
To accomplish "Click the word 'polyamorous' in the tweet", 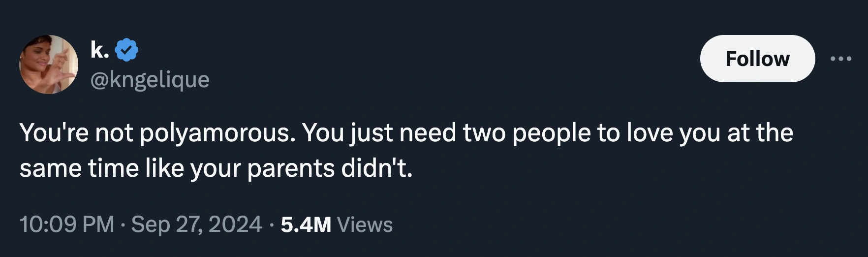I will [x=217, y=133].
